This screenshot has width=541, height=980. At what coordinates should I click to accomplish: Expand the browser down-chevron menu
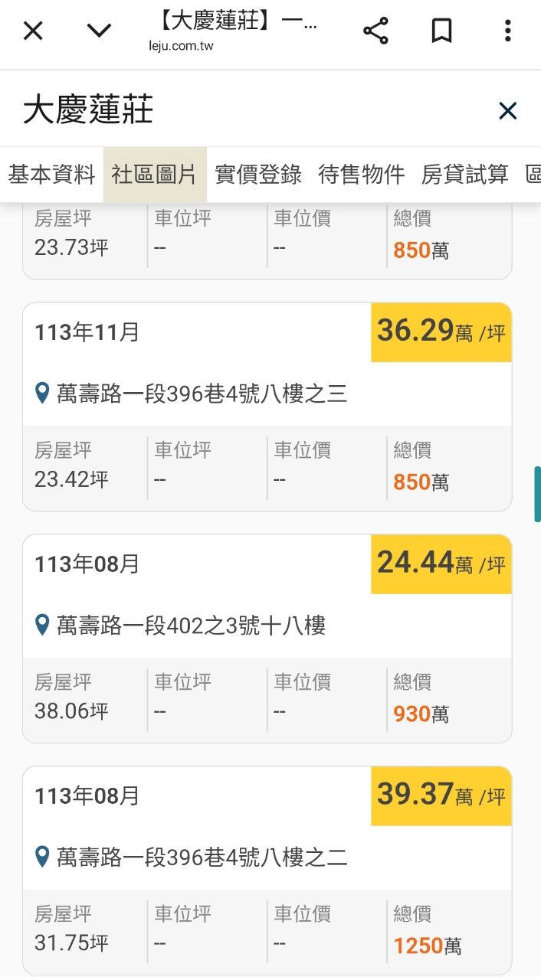(x=99, y=31)
